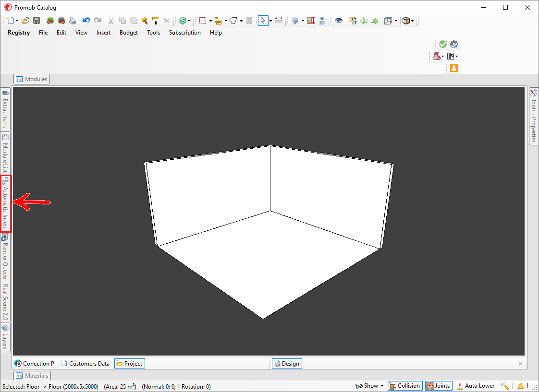Redo using the gray curved arrow icon
This screenshot has width=539, height=392.
point(98,21)
